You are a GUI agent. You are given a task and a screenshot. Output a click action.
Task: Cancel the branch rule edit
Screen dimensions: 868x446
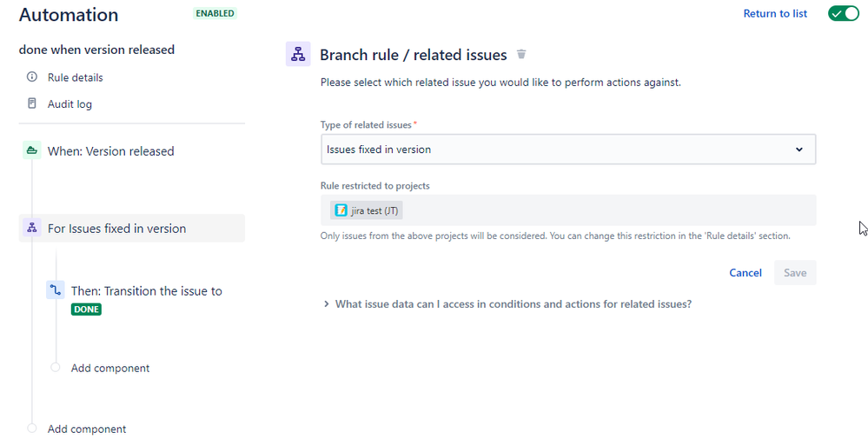745,273
